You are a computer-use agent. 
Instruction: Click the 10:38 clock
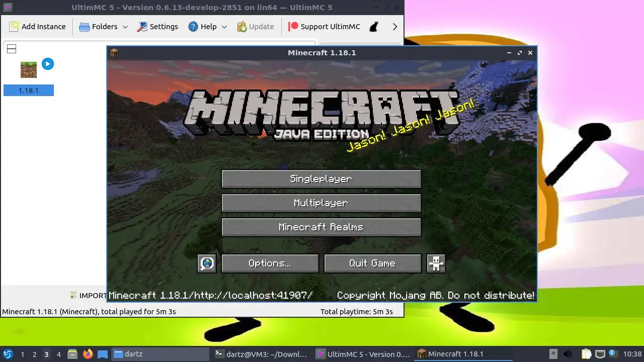click(x=632, y=354)
